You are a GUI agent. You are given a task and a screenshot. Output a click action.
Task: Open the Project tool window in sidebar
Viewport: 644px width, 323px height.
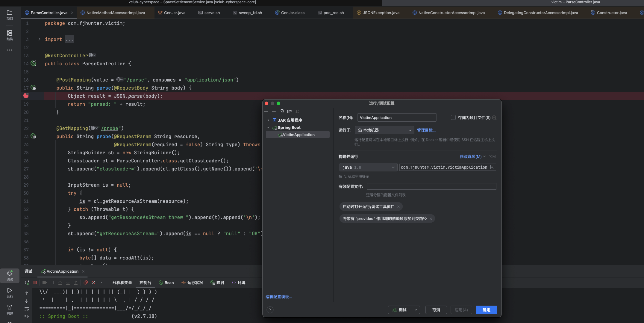point(10,15)
